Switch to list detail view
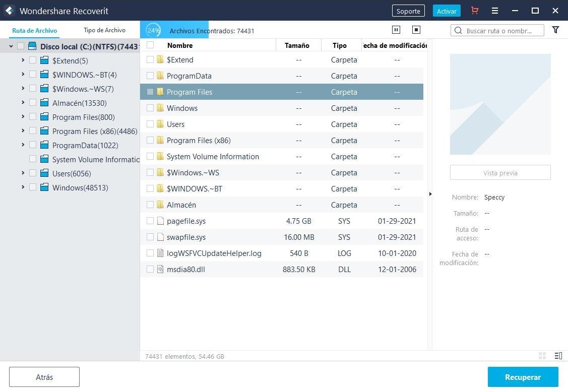 pyautogui.click(x=558, y=356)
